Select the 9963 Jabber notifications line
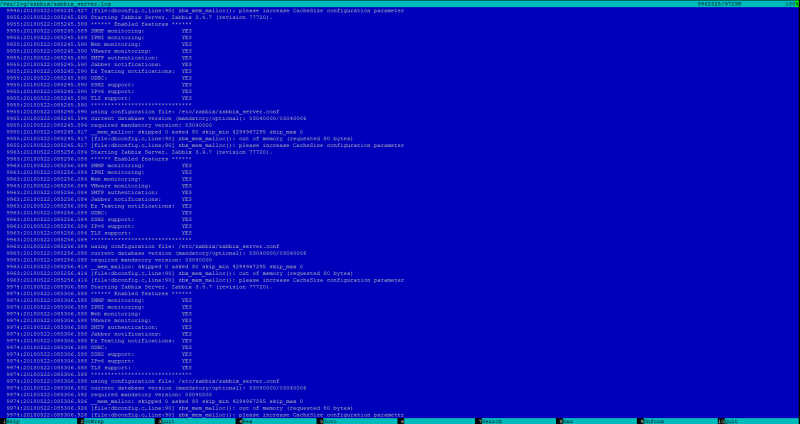 tap(99, 199)
